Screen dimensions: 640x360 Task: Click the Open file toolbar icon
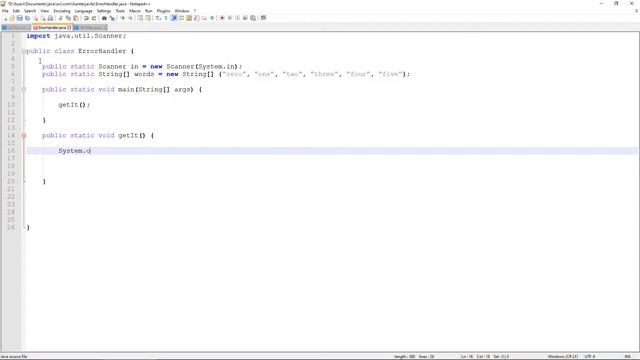12,18
